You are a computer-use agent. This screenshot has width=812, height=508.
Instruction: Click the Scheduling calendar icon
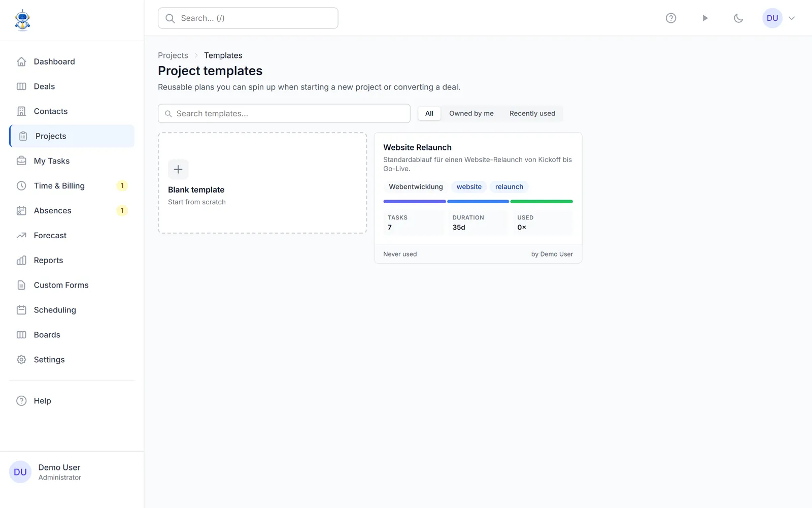coord(21,310)
